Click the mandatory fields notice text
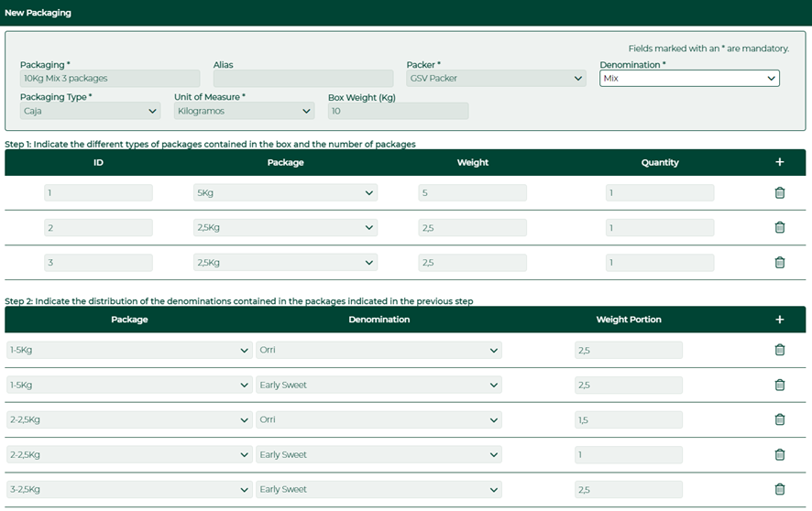This screenshot has height=511, width=812. pyautogui.click(x=709, y=49)
